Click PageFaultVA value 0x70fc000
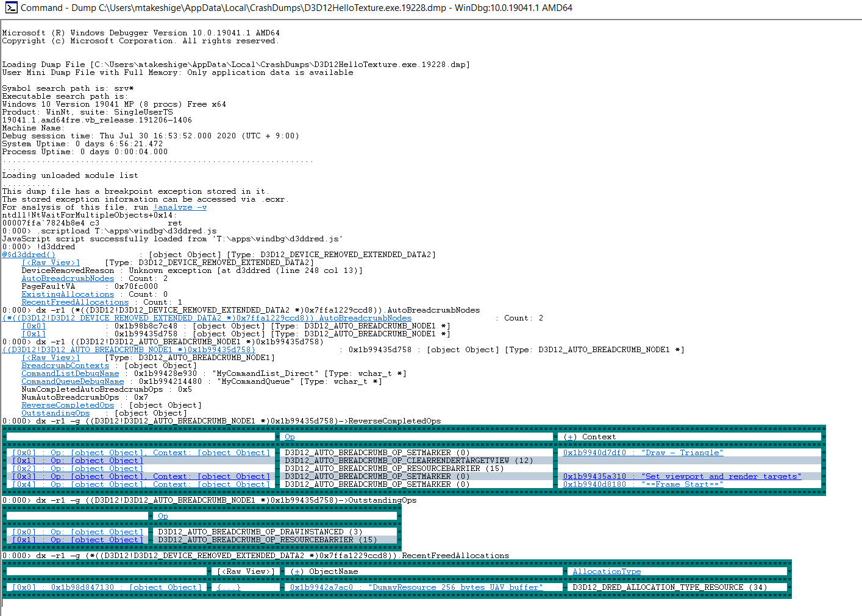The width and height of the screenshot is (862, 616). pyautogui.click(x=136, y=286)
